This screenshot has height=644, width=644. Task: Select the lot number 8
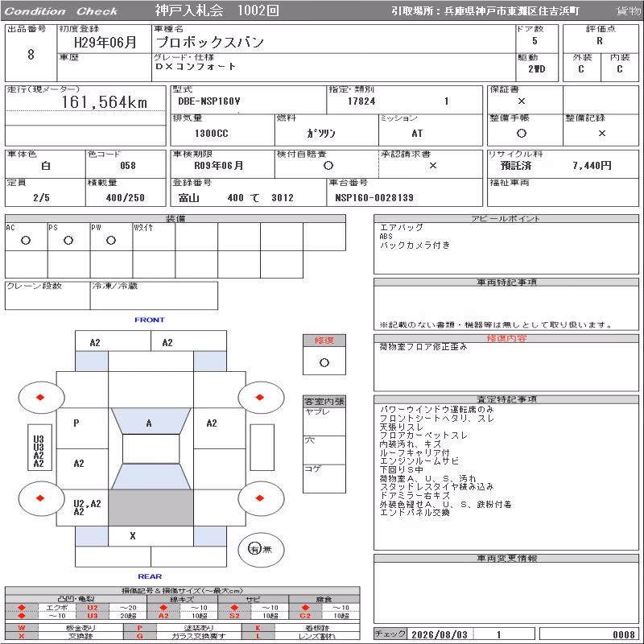31,54
